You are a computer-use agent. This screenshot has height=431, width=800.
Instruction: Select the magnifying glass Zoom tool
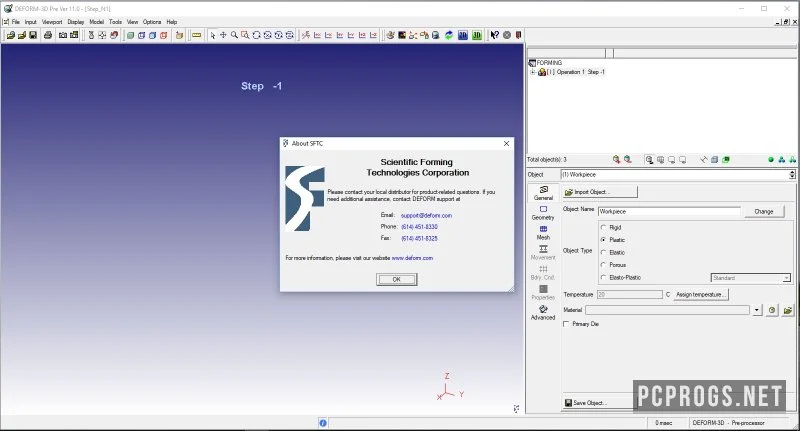tap(234, 35)
